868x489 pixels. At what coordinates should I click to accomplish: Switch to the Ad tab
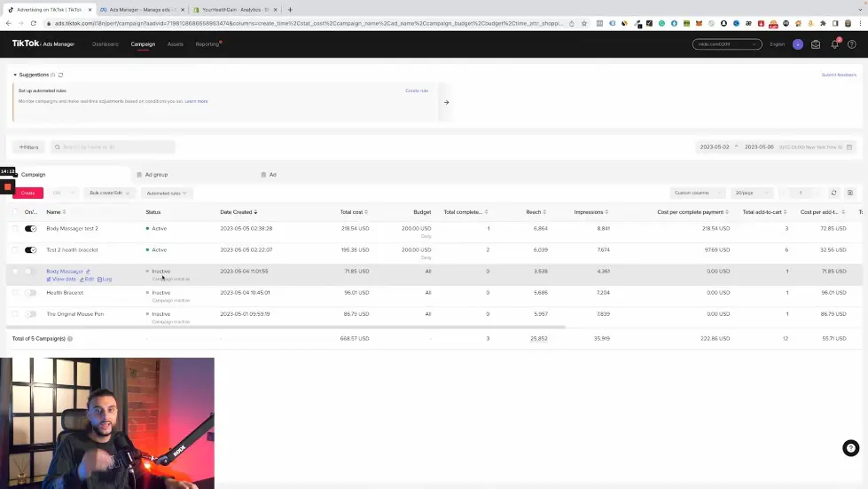click(269, 175)
